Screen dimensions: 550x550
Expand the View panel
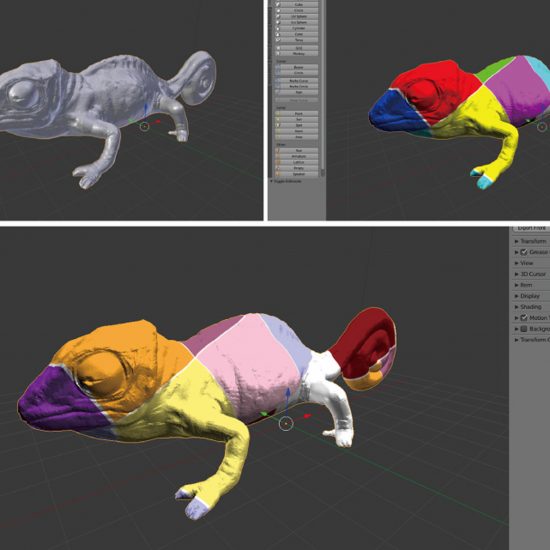pyautogui.click(x=524, y=263)
